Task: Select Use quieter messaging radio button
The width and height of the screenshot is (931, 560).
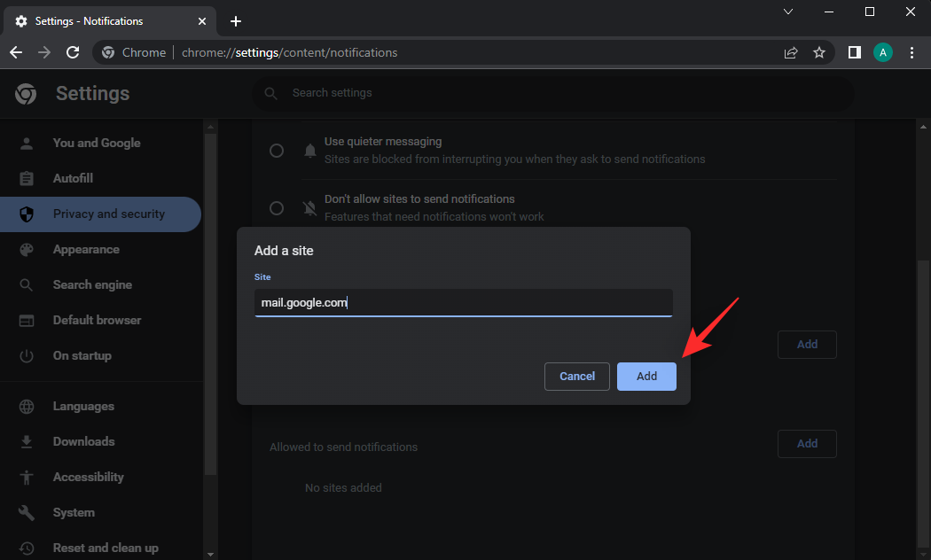Action: coord(277,151)
